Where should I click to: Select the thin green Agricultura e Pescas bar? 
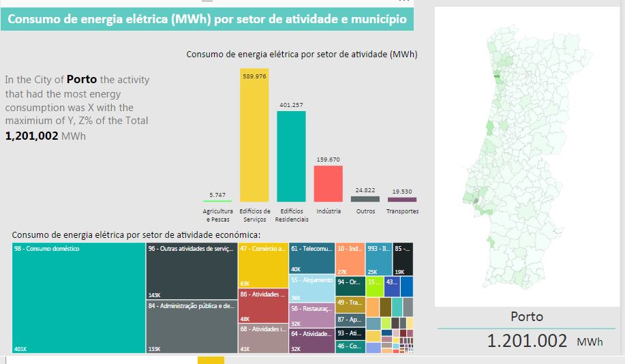217,201
